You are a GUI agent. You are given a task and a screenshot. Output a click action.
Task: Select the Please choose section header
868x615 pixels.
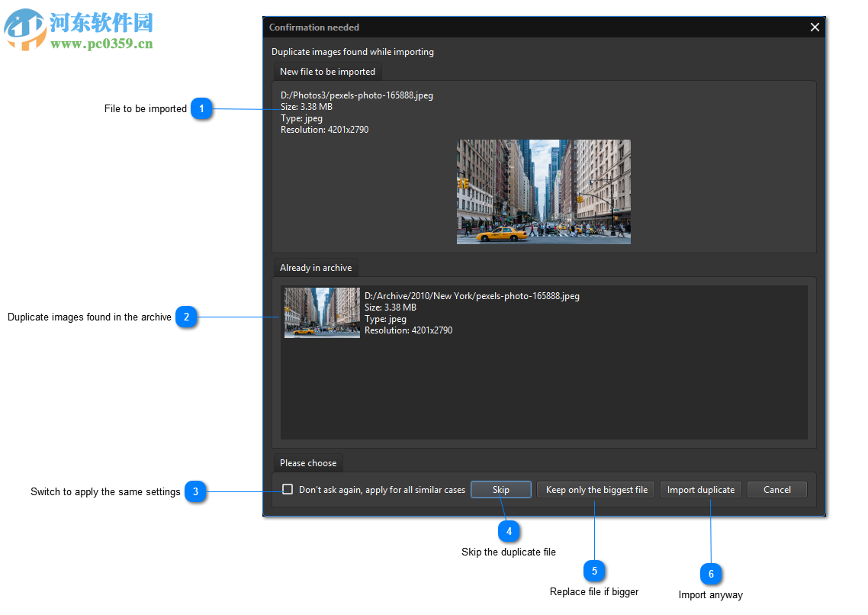coord(308,462)
